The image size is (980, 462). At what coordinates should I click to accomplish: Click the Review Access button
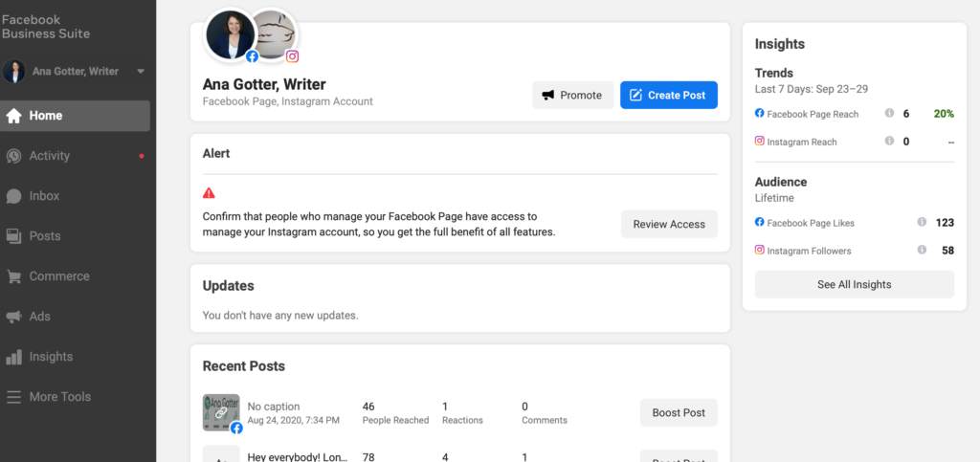point(669,224)
